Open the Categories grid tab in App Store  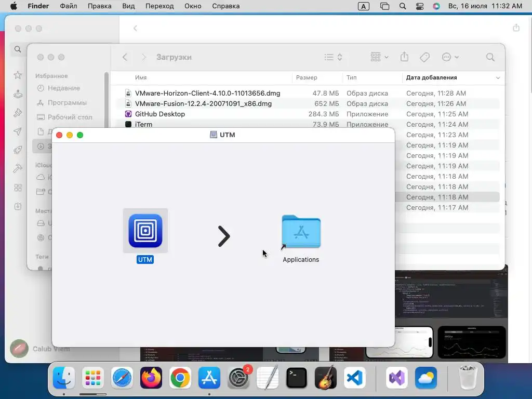(18, 188)
